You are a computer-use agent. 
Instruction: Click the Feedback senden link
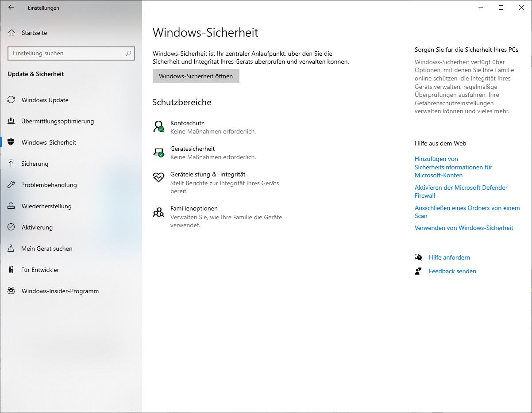[452, 271]
